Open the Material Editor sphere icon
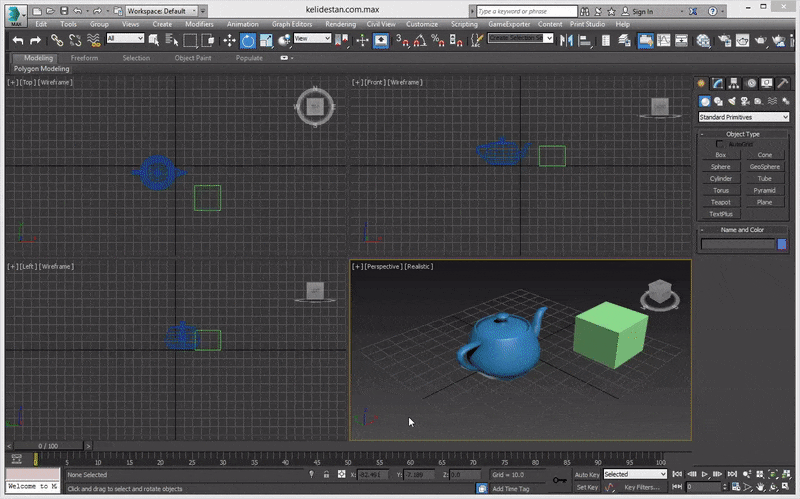The height and width of the screenshot is (499, 800). click(704, 40)
